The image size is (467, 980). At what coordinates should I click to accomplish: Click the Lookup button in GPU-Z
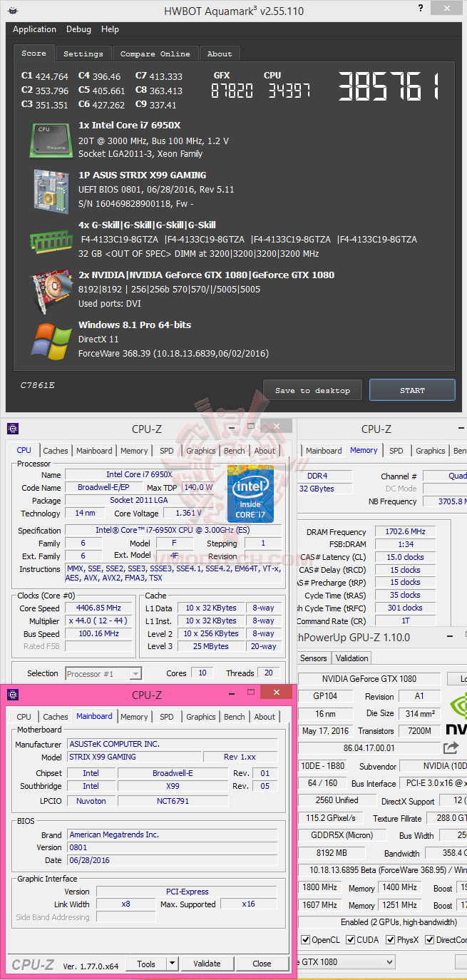458,678
